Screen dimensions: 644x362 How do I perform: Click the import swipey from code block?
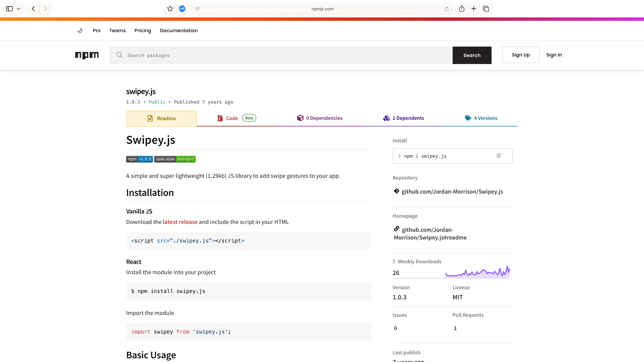(249, 331)
